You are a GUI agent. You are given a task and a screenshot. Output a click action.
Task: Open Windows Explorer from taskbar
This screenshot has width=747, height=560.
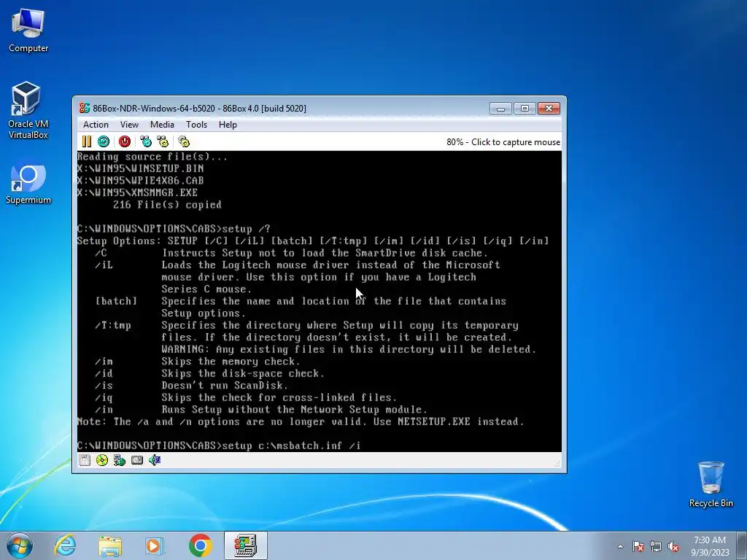(110, 545)
